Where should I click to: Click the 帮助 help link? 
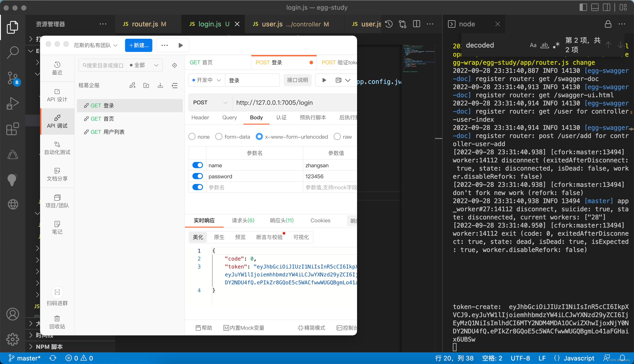[204, 328]
